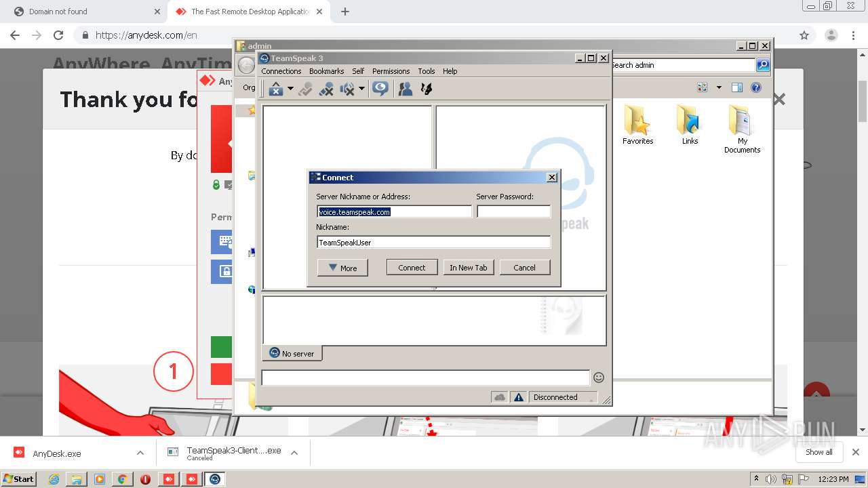This screenshot has height=488, width=868.
Task: Open the Favorites folder in admin window
Action: [637, 125]
